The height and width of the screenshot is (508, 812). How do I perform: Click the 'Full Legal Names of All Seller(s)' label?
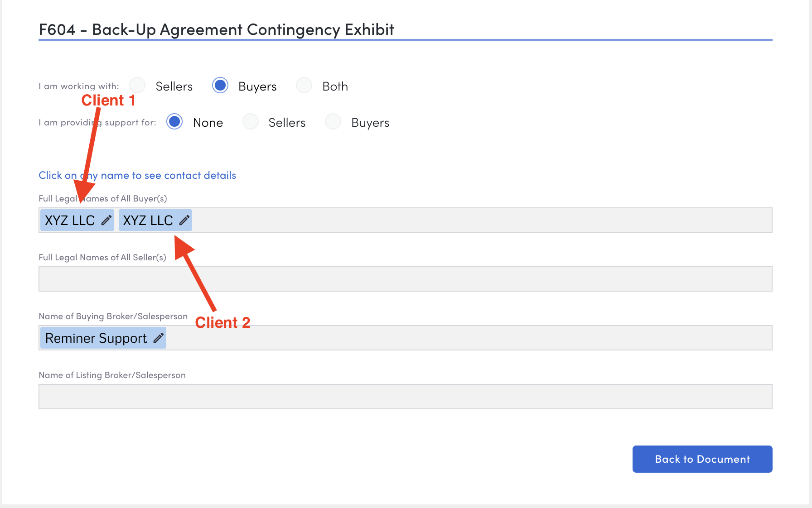click(102, 257)
